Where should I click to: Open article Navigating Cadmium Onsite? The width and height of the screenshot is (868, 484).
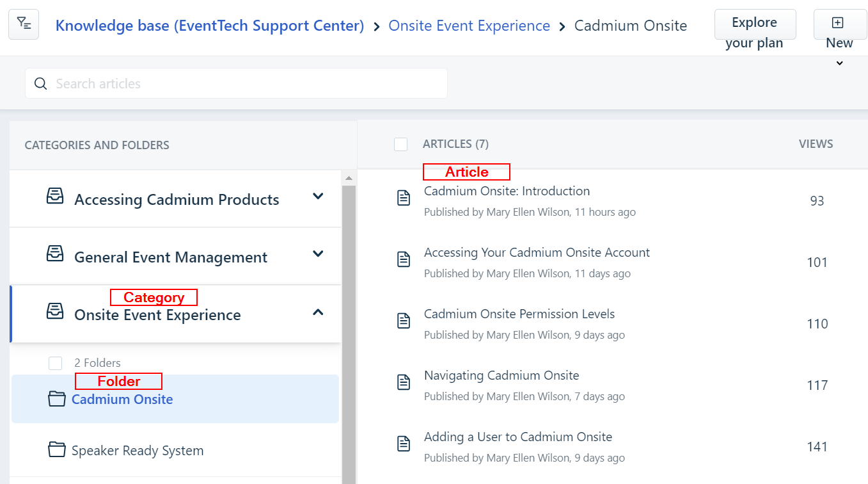tap(501, 375)
